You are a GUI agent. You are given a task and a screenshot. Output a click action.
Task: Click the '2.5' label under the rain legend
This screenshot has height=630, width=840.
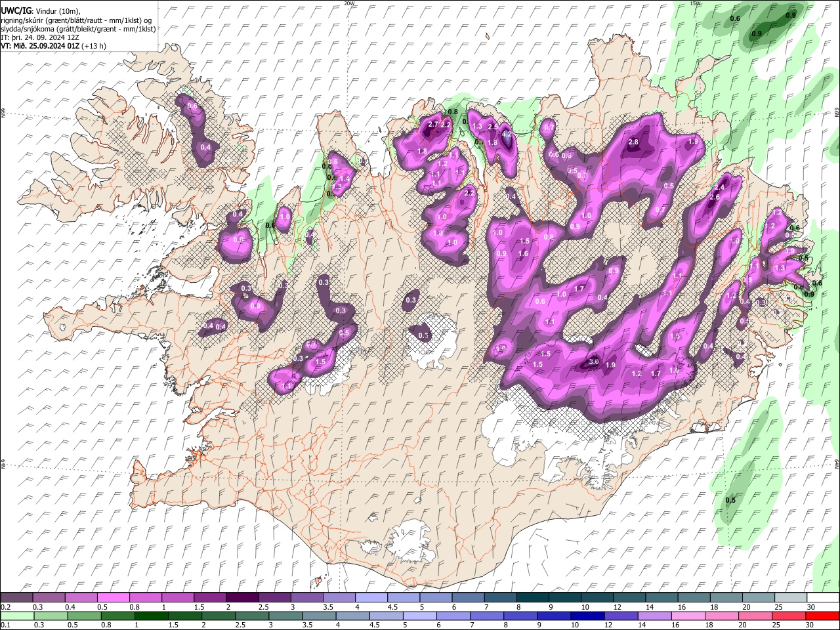(x=241, y=625)
